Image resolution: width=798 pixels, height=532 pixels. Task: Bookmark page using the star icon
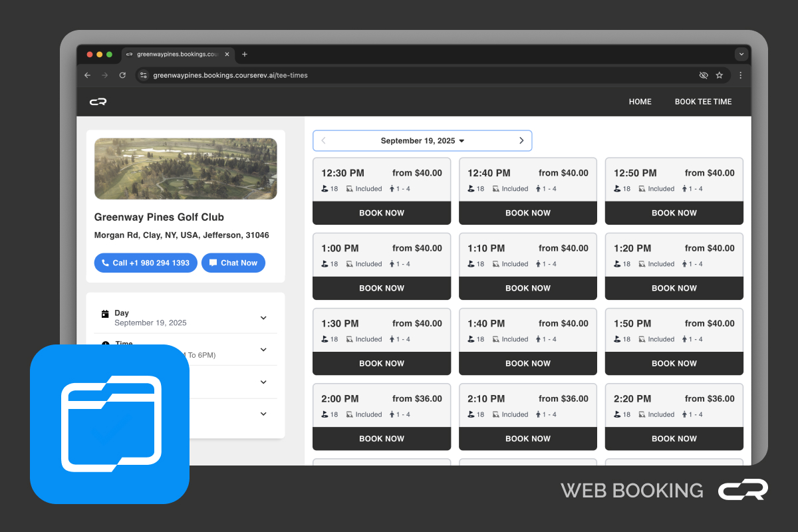tap(719, 75)
